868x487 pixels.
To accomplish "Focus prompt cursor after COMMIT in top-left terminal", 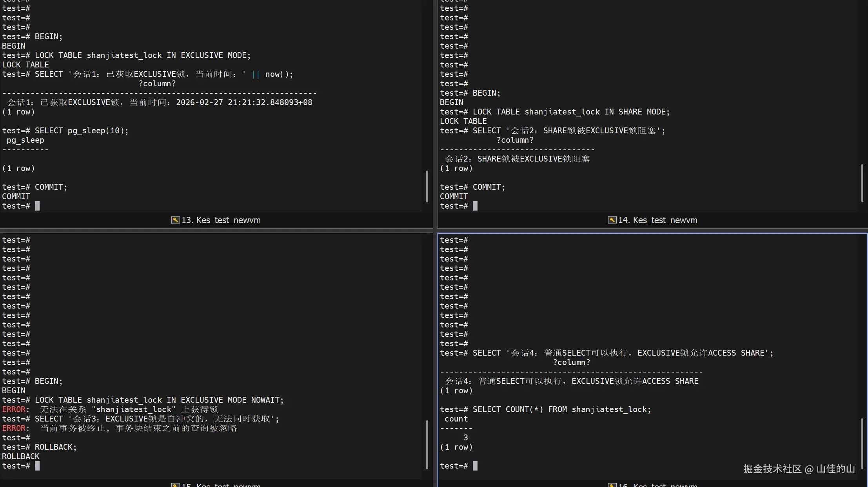I will pyautogui.click(x=37, y=206).
